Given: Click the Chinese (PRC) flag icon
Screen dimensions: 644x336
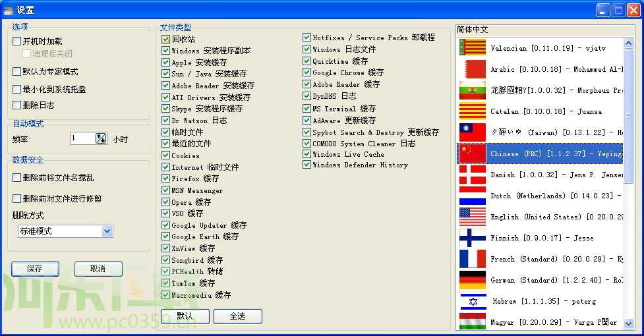Looking at the screenshot, I should pyautogui.click(x=473, y=154).
